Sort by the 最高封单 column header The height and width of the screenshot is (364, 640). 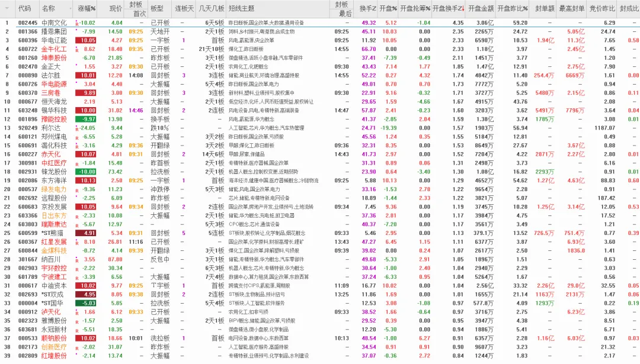pos(571,8)
